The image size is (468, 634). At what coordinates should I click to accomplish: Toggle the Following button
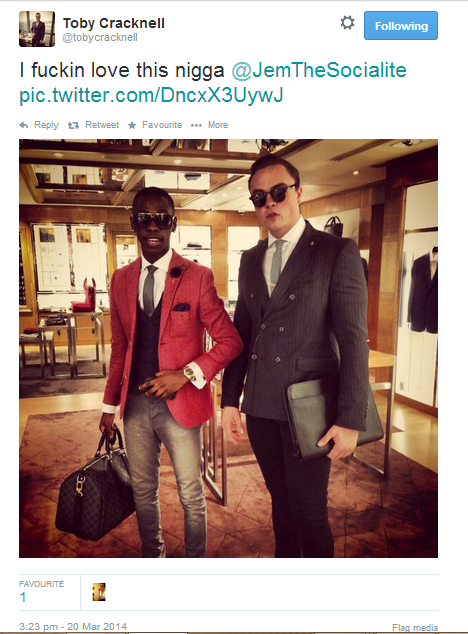point(400,25)
